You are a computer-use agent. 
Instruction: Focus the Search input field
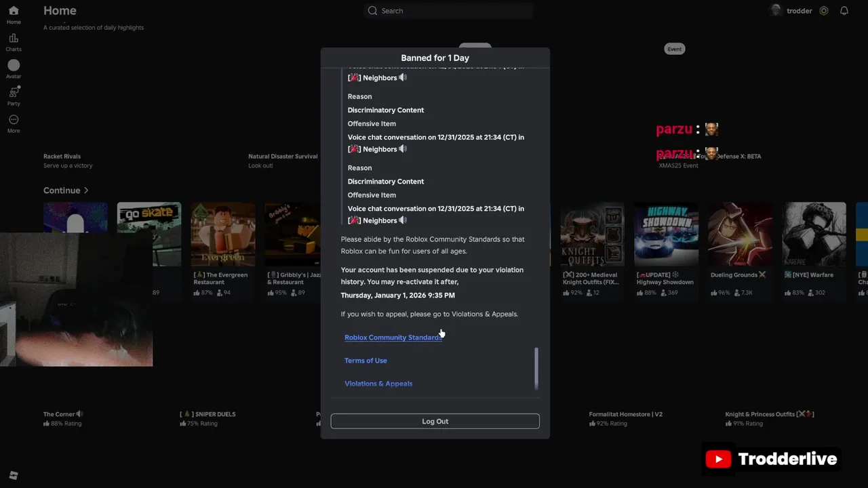point(449,11)
